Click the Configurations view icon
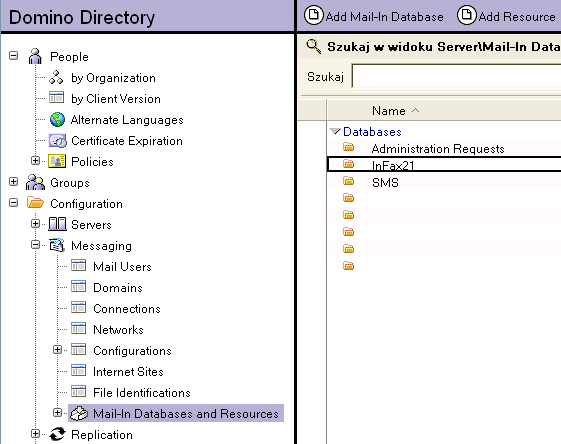The width and height of the screenshot is (561, 444). [78, 350]
